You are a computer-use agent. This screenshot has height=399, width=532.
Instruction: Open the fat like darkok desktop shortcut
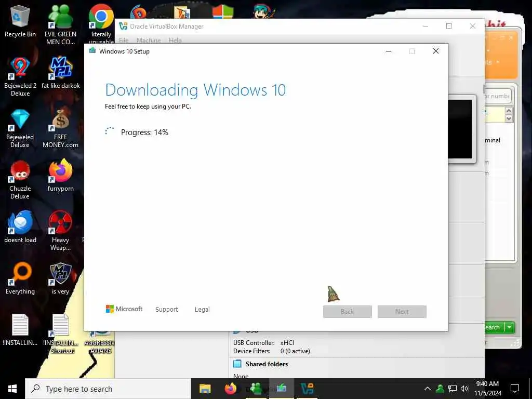pos(61,73)
